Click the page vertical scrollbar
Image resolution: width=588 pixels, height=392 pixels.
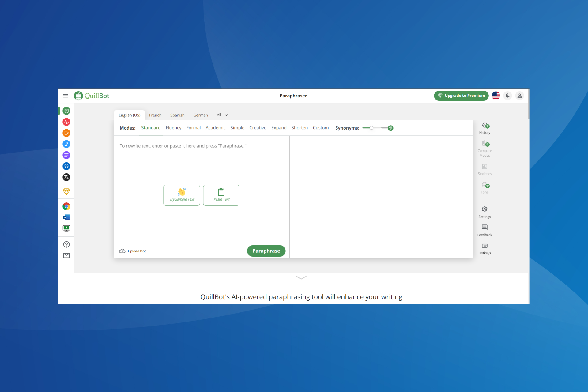[x=528, y=104]
